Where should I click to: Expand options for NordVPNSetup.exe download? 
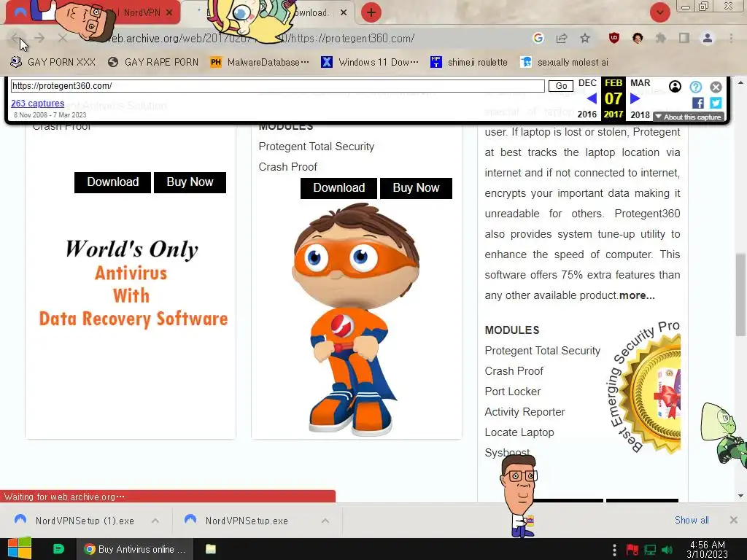pyautogui.click(x=325, y=521)
